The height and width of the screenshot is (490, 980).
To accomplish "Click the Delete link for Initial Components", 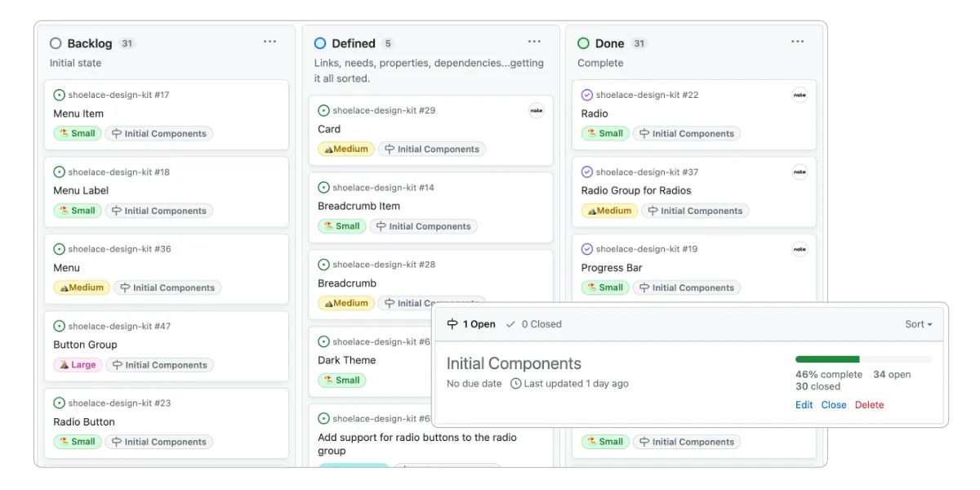I will (869, 404).
